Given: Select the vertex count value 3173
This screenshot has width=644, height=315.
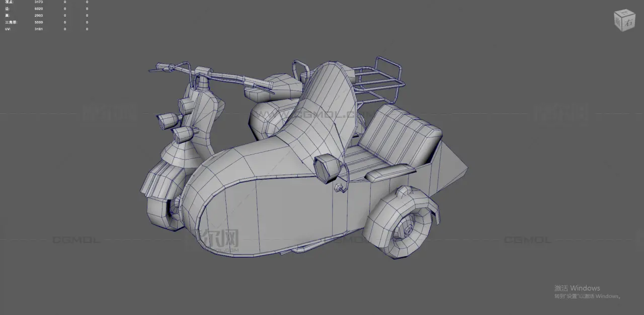Looking at the screenshot, I should click(38, 2).
